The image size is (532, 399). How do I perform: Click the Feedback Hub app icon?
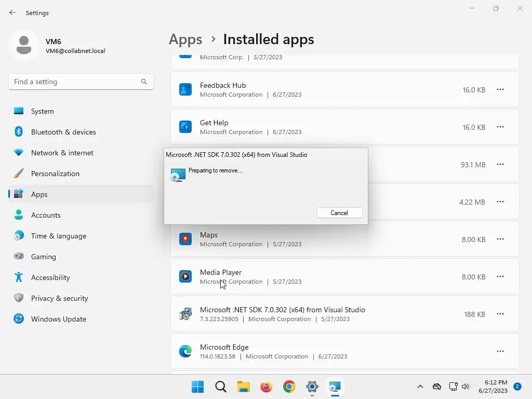(x=185, y=89)
